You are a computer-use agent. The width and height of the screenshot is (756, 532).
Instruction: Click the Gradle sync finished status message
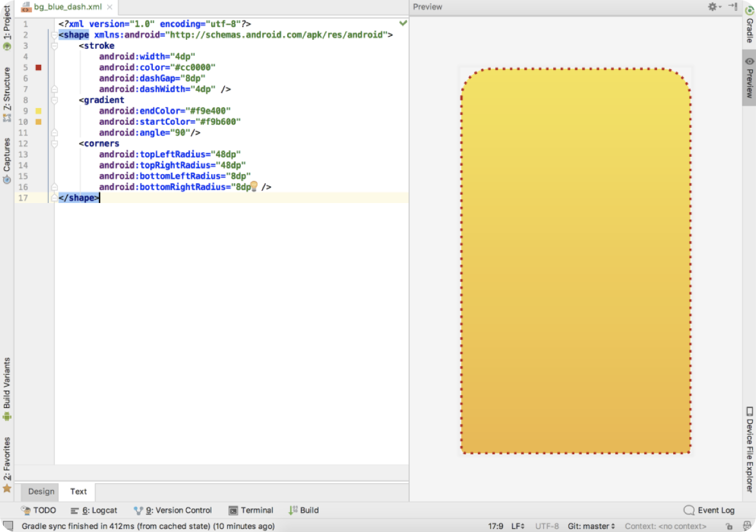[148, 526]
